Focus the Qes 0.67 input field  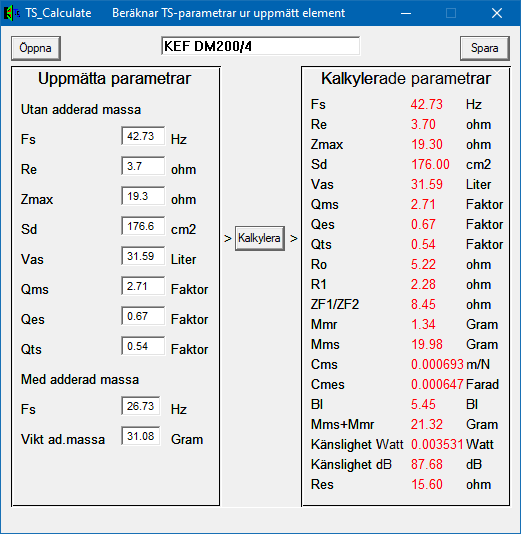click(x=143, y=316)
